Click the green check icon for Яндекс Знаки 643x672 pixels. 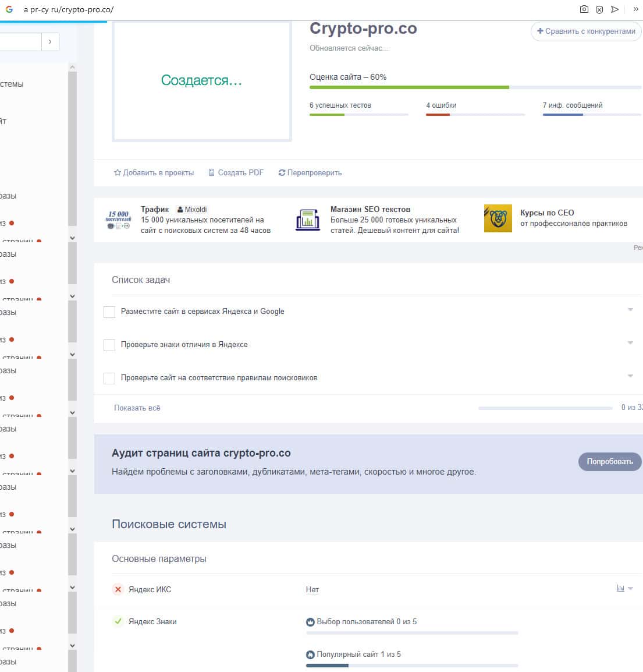tap(118, 621)
